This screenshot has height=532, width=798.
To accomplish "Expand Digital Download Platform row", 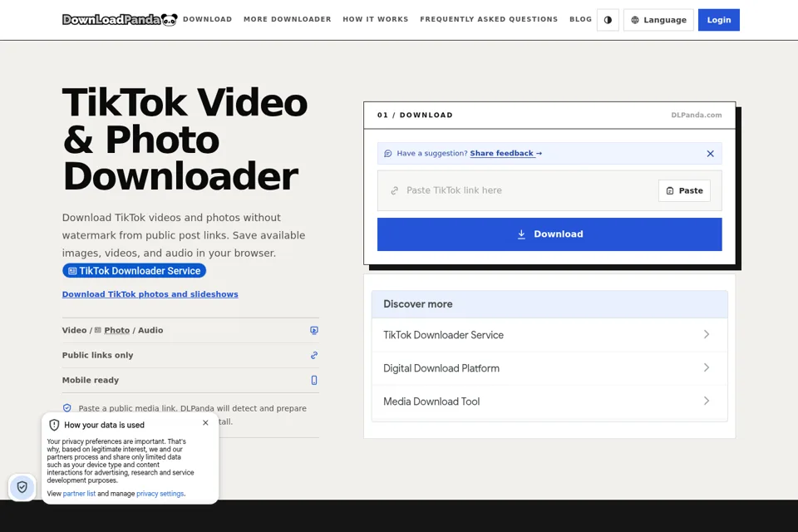I will pyautogui.click(x=549, y=368).
